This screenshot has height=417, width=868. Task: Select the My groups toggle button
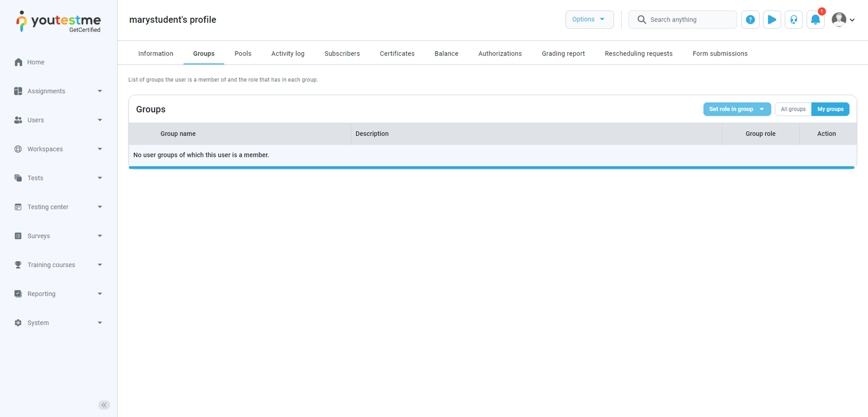click(x=830, y=109)
